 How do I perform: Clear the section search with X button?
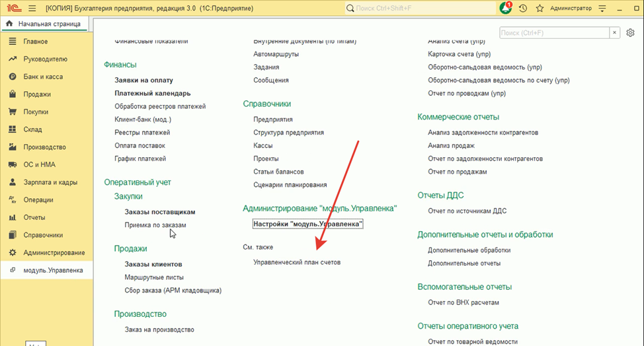click(x=614, y=33)
